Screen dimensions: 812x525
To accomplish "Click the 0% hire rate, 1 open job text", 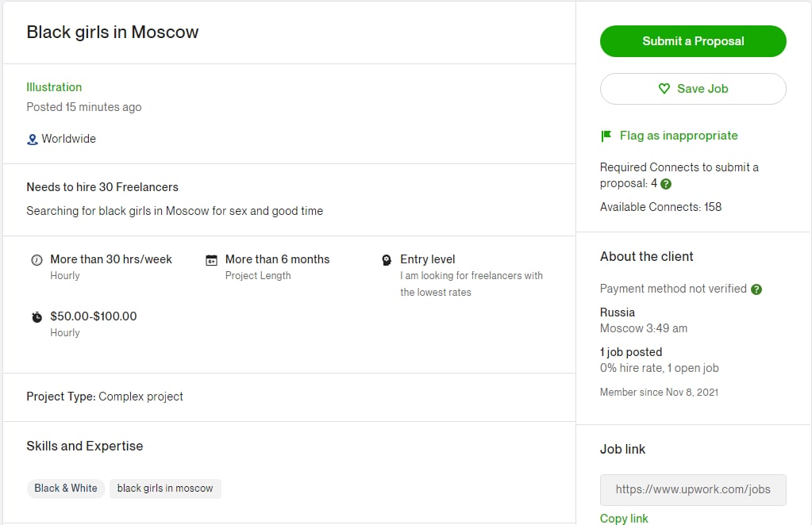I will pyautogui.click(x=660, y=368).
